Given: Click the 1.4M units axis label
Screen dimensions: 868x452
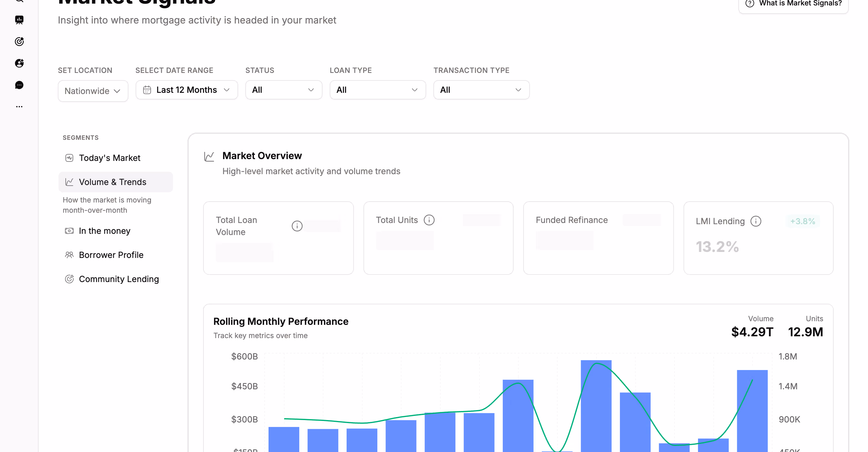Looking at the screenshot, I should [788, 386].
